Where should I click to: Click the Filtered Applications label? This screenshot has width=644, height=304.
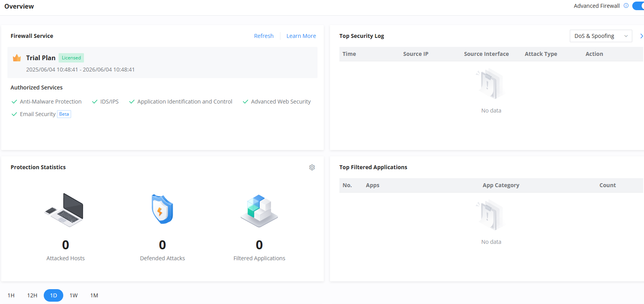[x=259, y=258]
